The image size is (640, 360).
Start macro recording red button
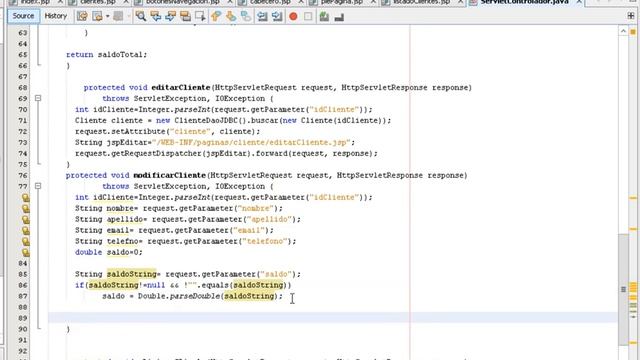coord(293,16)
